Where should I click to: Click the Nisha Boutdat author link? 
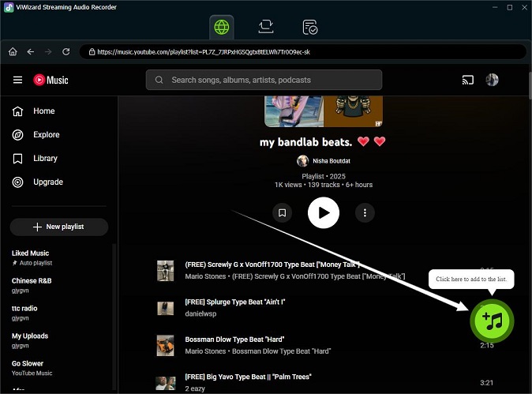pyautogui.click(x=332, y=161)
